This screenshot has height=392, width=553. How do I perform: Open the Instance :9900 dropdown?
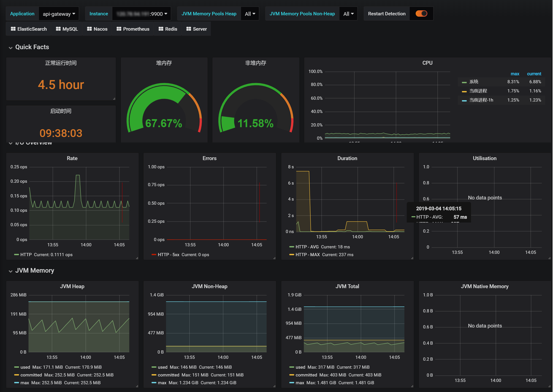pos(142,14)
